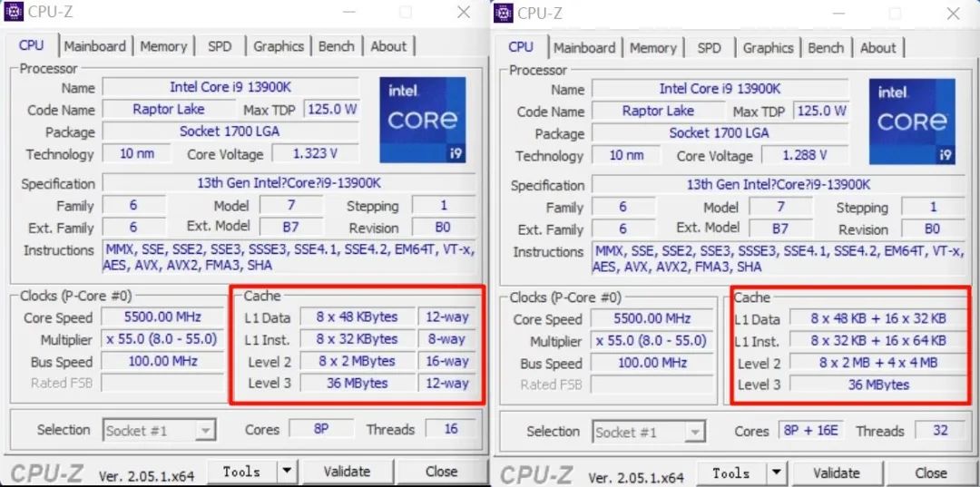This screenshot has width=980, height=487.
Task: Click Level 3 value 36 MBytes in right window
Action: pos(877,385)
